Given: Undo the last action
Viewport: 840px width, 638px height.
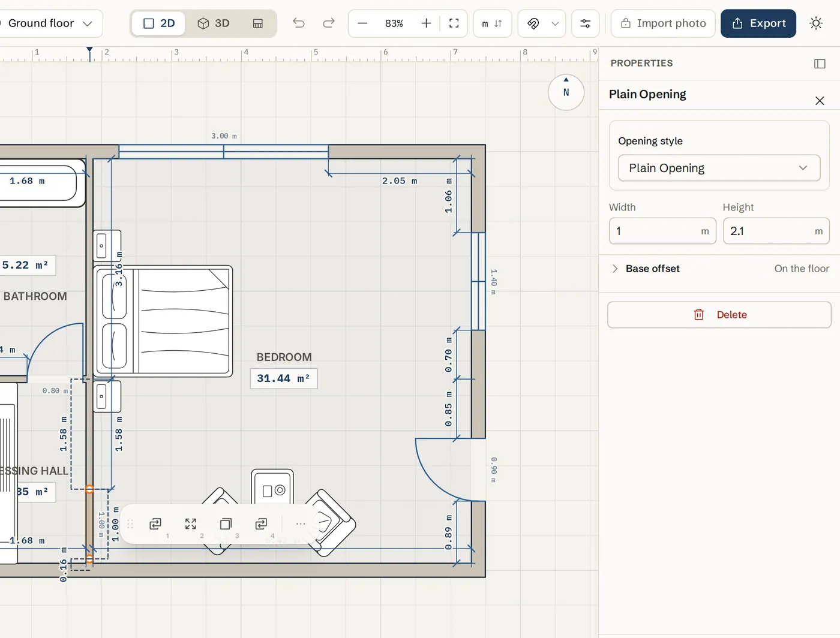Looking at the screenshot, I should 298,23.
